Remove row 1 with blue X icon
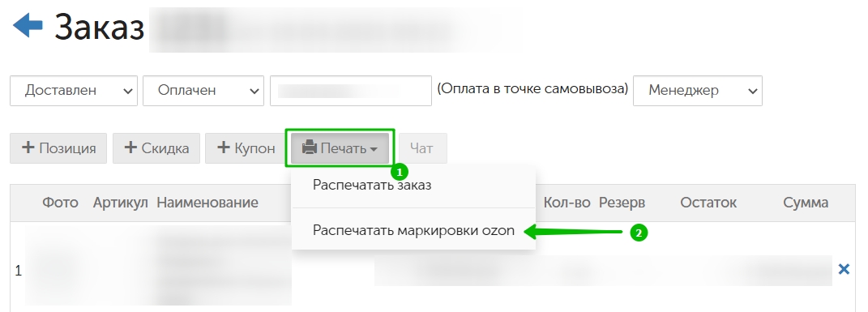Viewport: 868px width, 312px height. coord(844,269)
